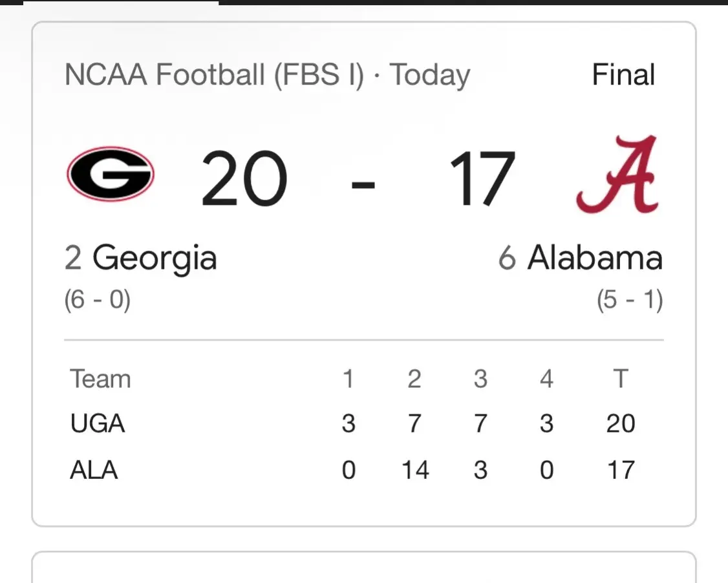
Task: Click the Alabama script A logo
Action: [x=618, y=175]
